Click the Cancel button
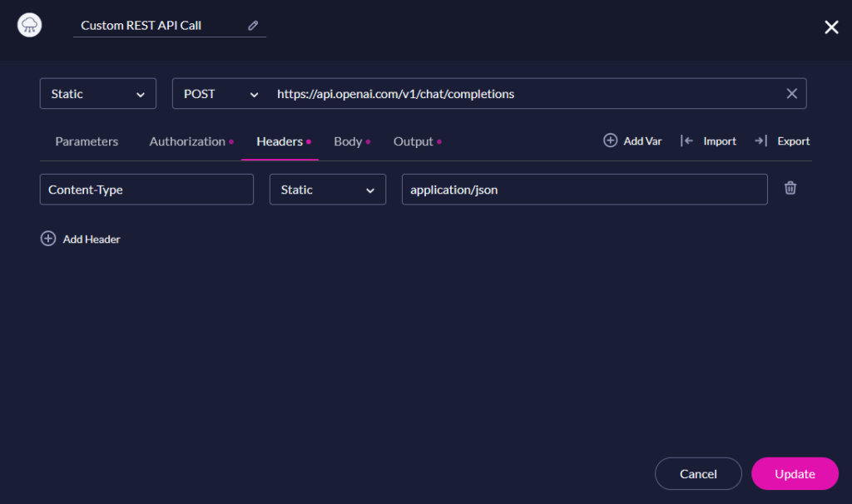This screenshot has width=852, height=504. [x=698, y=473]
